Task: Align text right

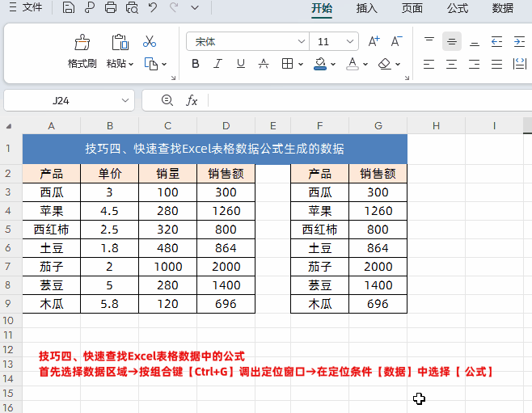Action: (x=475, y=64)
